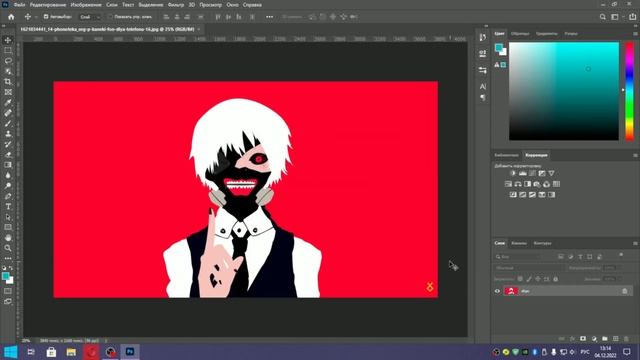640x360 pixels.
Task: Select the Rectangular Marquee tool
Action: tap(8, 51)
